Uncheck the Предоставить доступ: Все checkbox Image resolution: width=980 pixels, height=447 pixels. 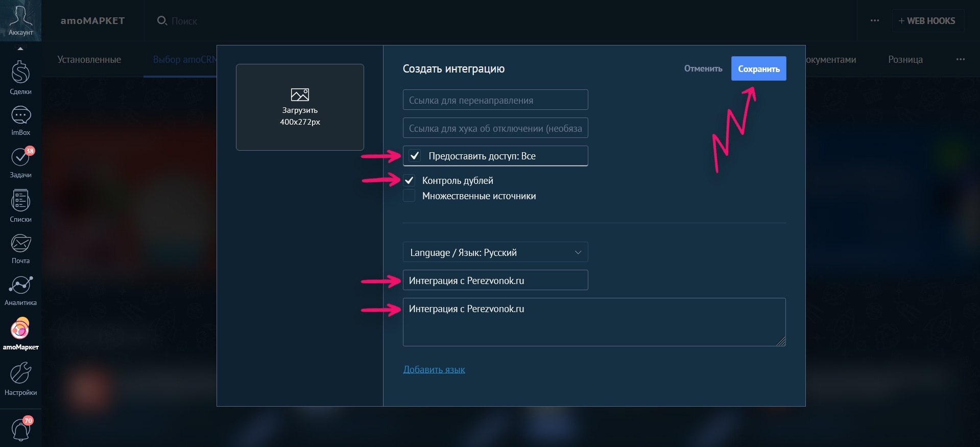415,156
